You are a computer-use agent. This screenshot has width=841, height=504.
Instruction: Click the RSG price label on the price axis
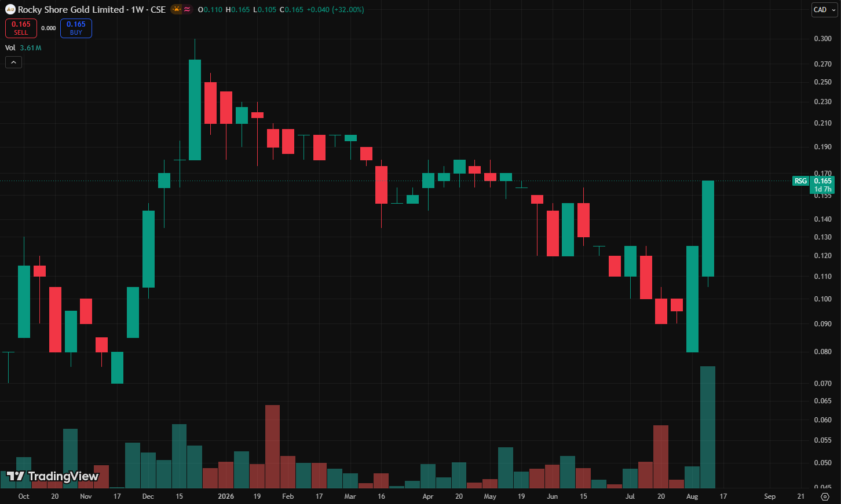click(x=801, y=181)
